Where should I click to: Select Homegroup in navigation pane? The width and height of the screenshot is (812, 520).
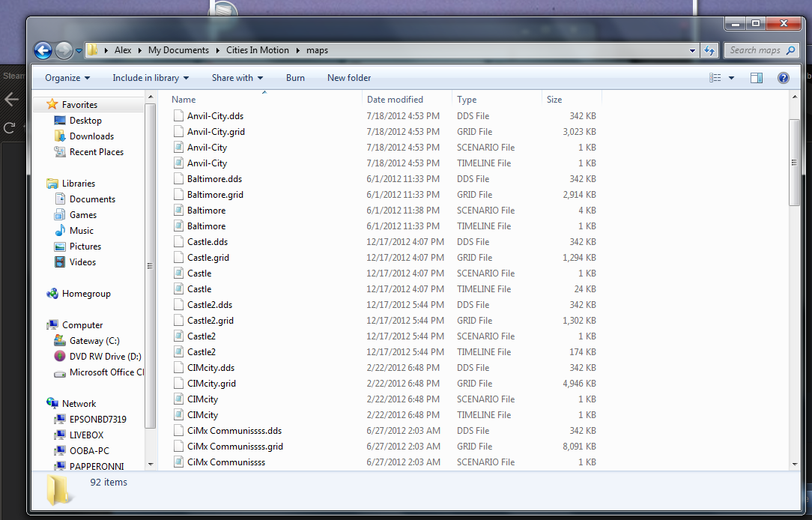[x=78, y=294]
